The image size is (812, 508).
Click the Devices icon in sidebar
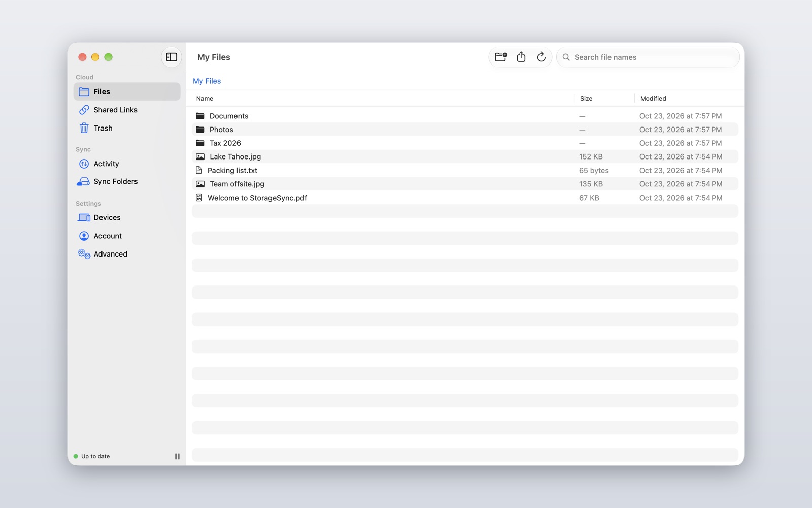point(84,217)
